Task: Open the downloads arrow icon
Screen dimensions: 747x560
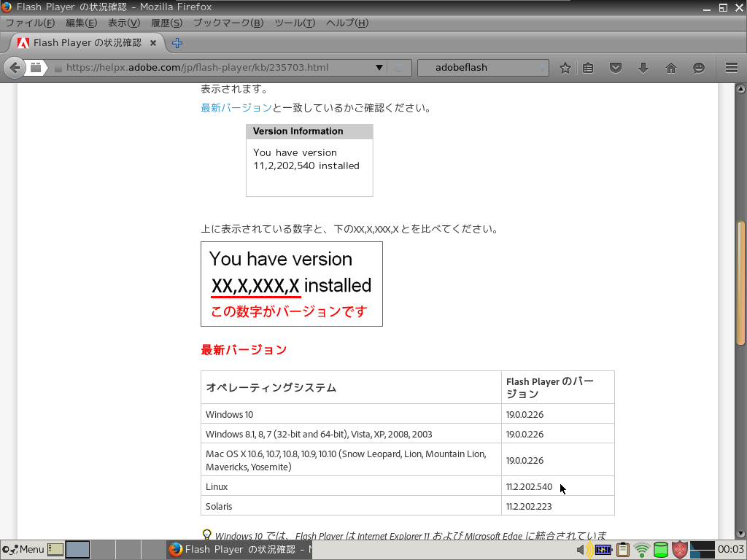Action: (643, 68)
